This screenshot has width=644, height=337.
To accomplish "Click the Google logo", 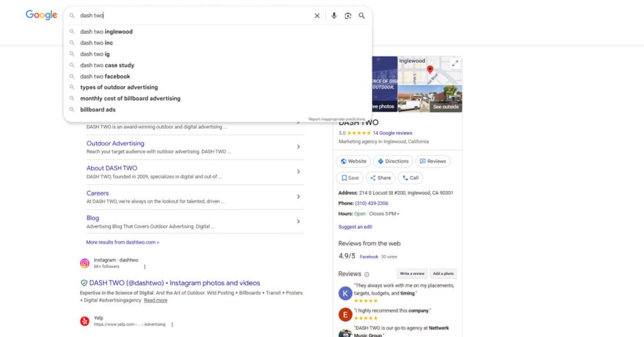I will (41, 15).
